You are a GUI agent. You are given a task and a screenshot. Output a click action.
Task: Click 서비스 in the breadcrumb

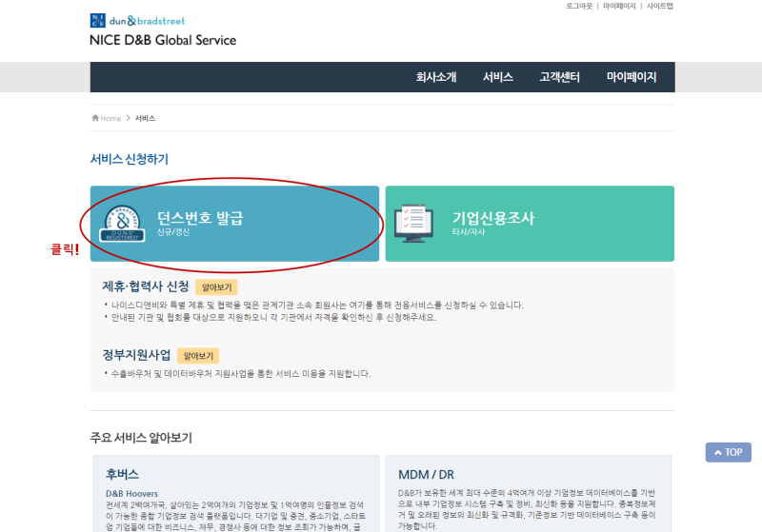[x=145, y=118]
